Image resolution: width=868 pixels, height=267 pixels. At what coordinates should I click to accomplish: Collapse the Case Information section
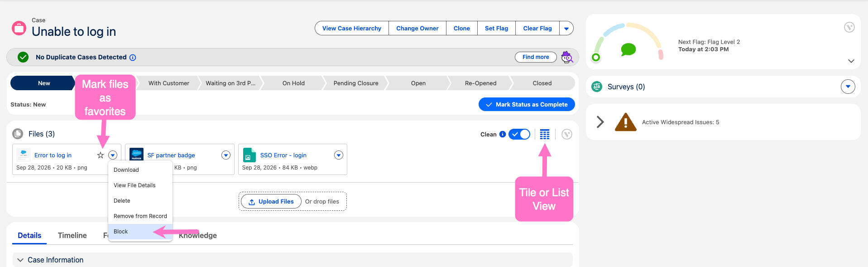pyautogui.click(x=20, y=260)
